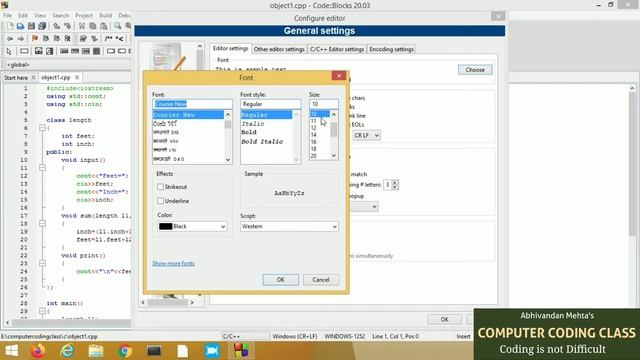Close the object1.cpp tab
The height and width of the screenshot is (360, 640).
(77, 77)
